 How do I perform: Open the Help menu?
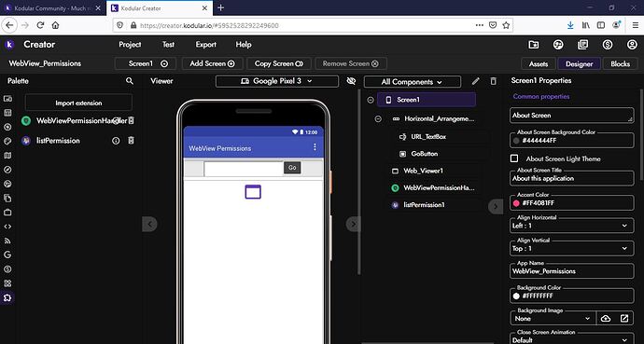[244, 45]
